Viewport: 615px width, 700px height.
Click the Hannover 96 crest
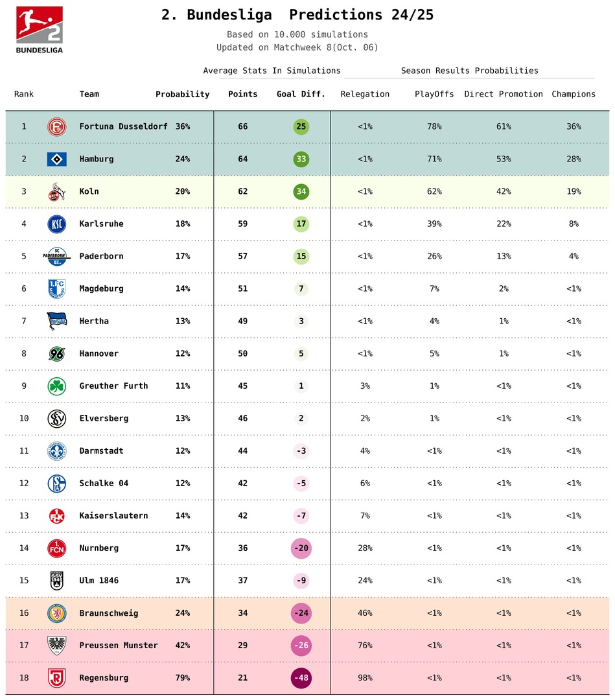point(56,353)
